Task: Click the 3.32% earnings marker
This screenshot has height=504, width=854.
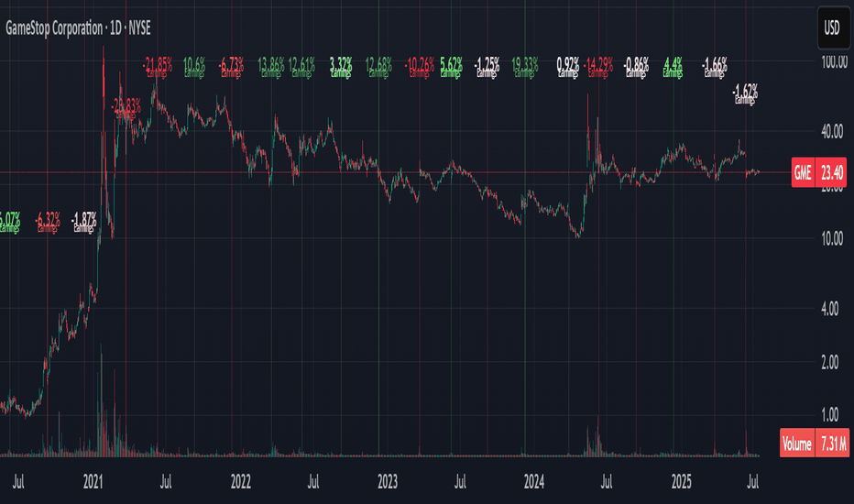Action: [x=341, y=67]
